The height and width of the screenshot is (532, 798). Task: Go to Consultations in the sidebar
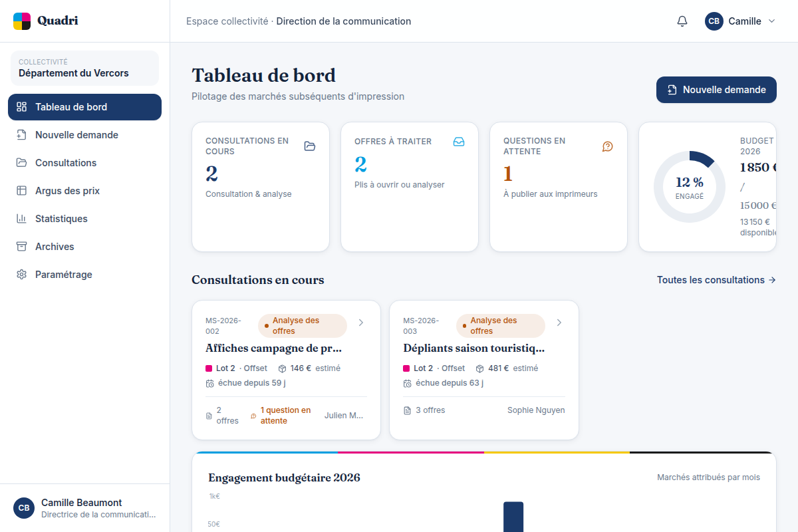[x=84, y=163]
